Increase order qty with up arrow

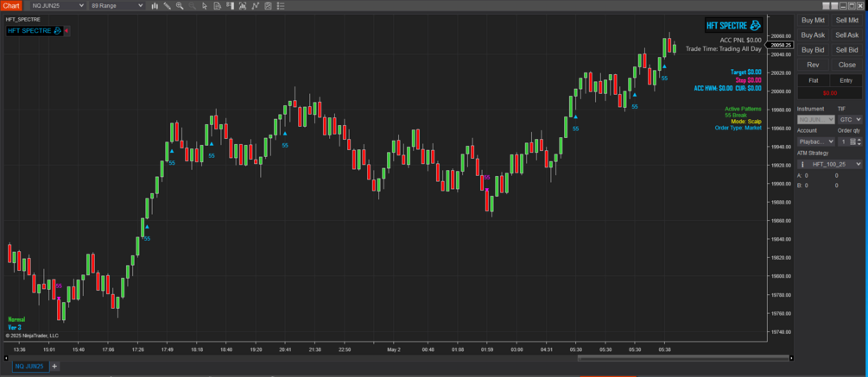tap(859, 139)
